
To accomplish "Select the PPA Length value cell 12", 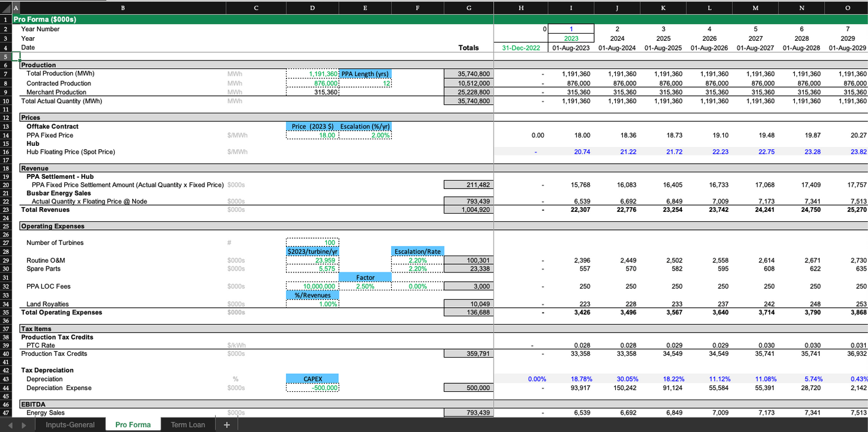I will [x=365, y=83].
